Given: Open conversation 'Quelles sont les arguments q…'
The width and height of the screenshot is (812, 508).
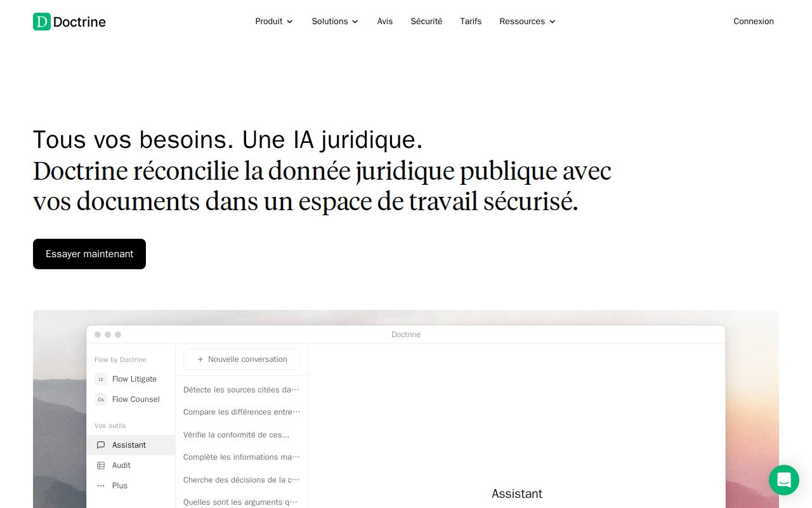Looking at the screenshot, I should (240, 502).
